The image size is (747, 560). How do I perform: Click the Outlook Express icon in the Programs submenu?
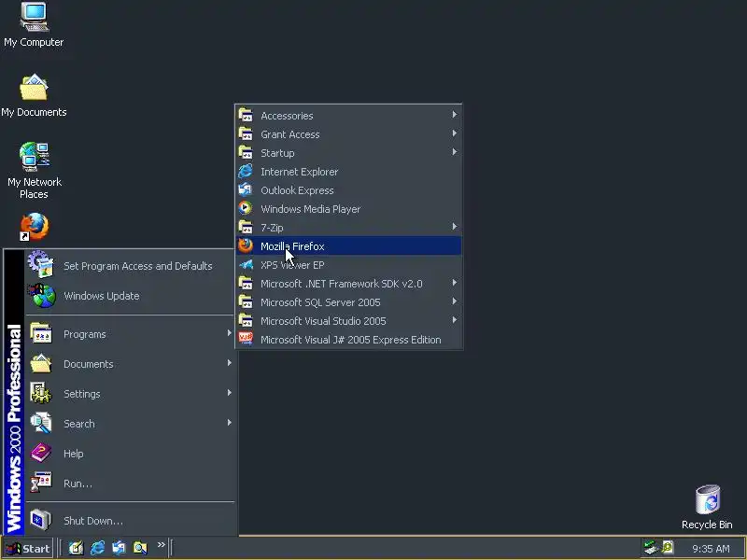point(246,189)
